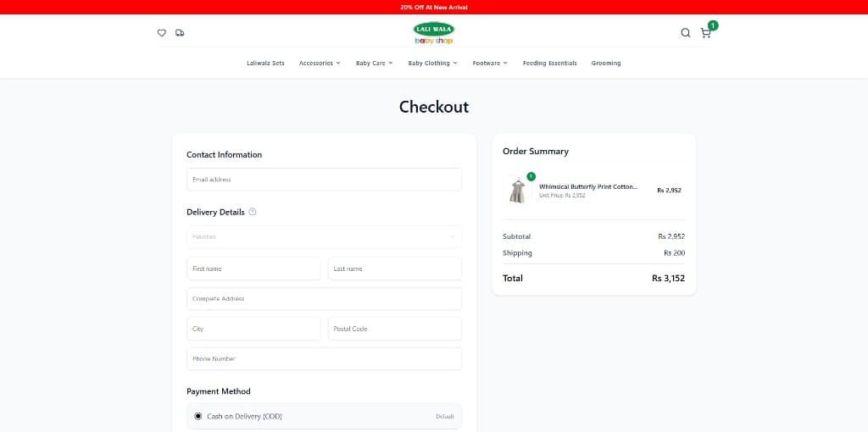Open the shopping cart icon
This screenshot has width=868, height=432.
pos(705,33)
